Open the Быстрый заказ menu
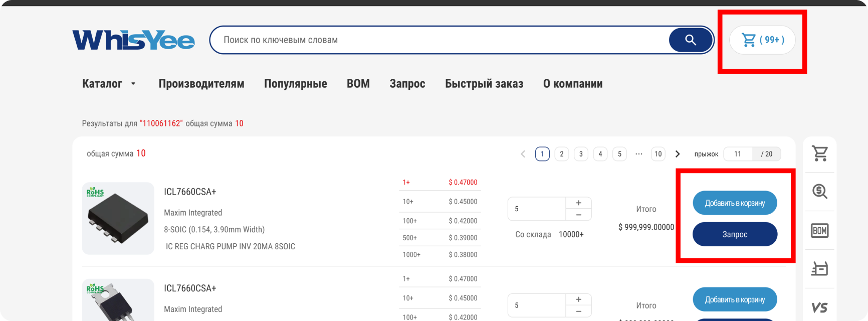The height and width of the screenshot is (321, 868). (484, 84)
